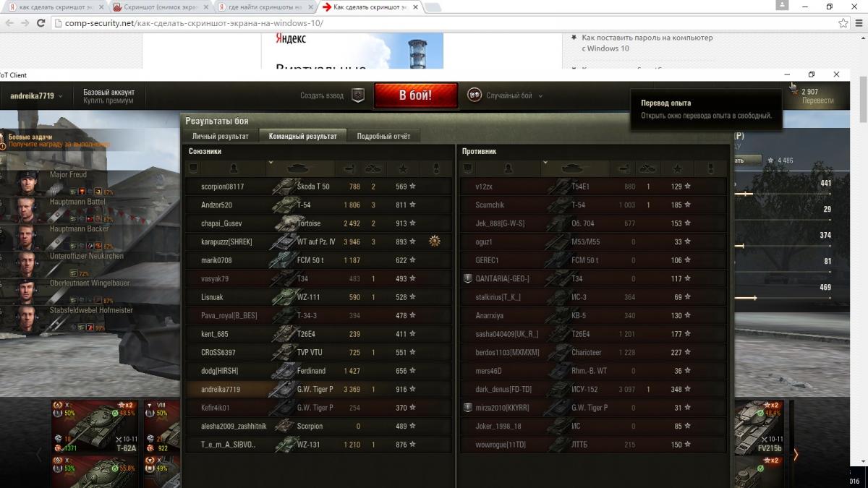Viewport: 868px width, 488px height.
Task: Expand Случайный бой battle mode dropdown
Action: pyautogui.click(x=540, y=96)
